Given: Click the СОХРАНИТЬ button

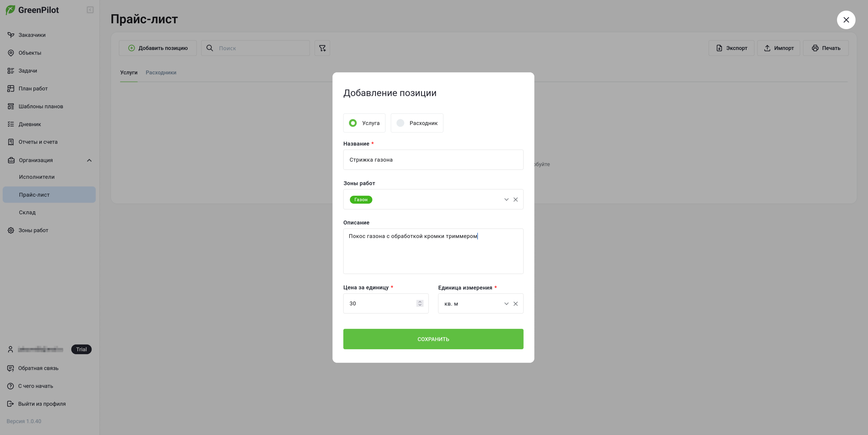Looking at the screenshot, I should tap(433, 339).
